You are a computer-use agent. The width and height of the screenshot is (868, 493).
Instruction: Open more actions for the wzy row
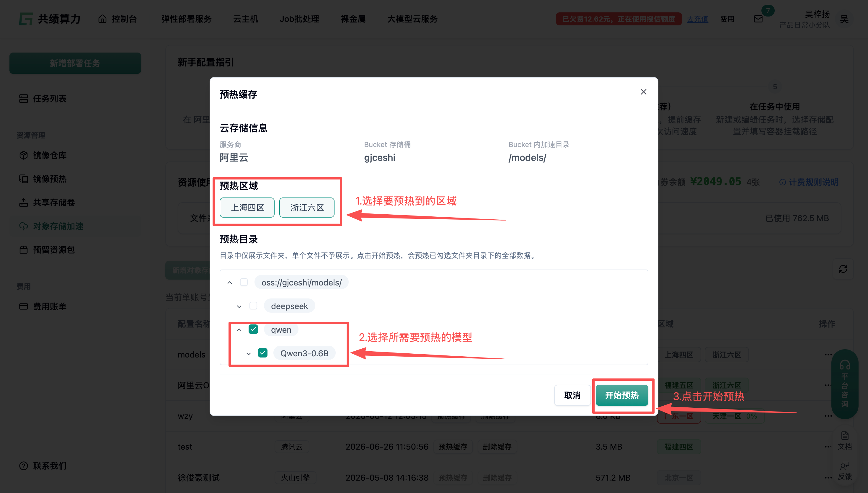(828, 416)
